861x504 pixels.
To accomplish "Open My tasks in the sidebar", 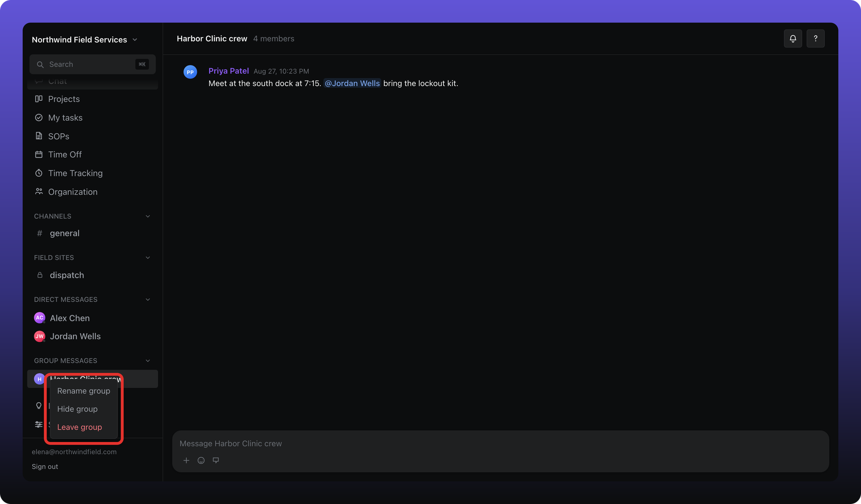I will pos(93,117).
